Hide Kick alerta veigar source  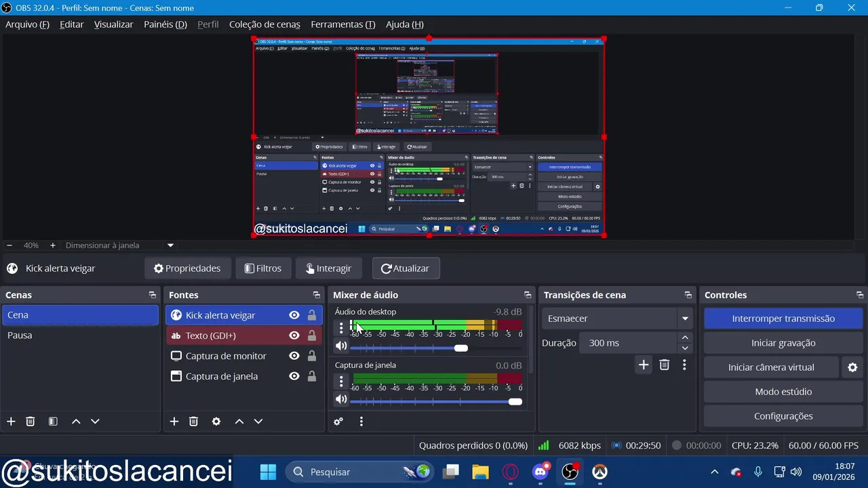tap(294, 315)
